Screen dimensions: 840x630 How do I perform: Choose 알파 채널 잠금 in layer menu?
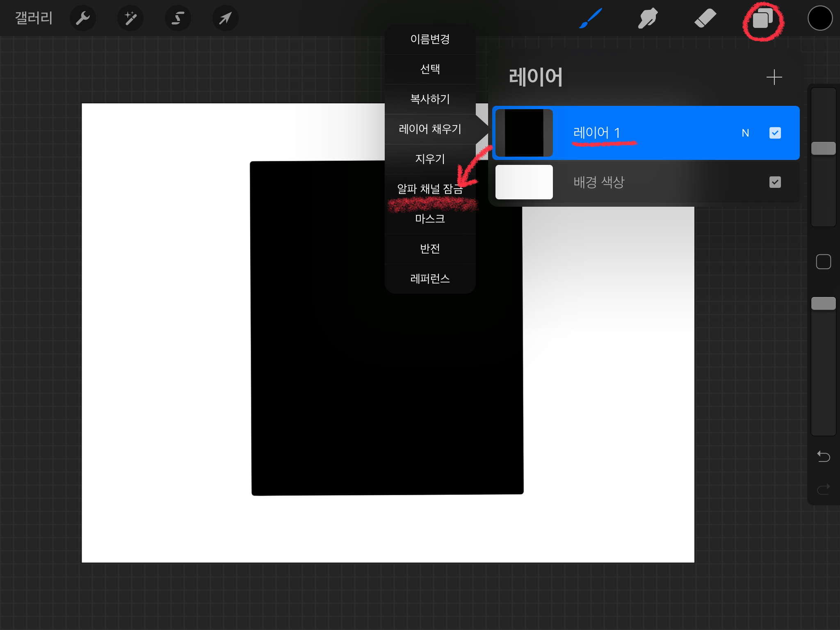point(430,189)
